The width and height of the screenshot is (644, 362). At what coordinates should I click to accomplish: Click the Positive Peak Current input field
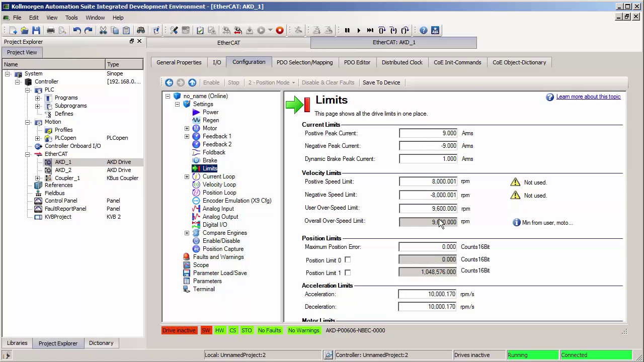pyautogui.click(x=428, y=133)
